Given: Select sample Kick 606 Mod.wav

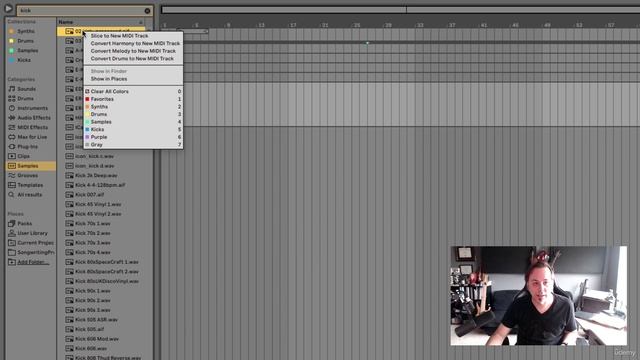Looking at the screenshot, I should (x=97, y=339).
